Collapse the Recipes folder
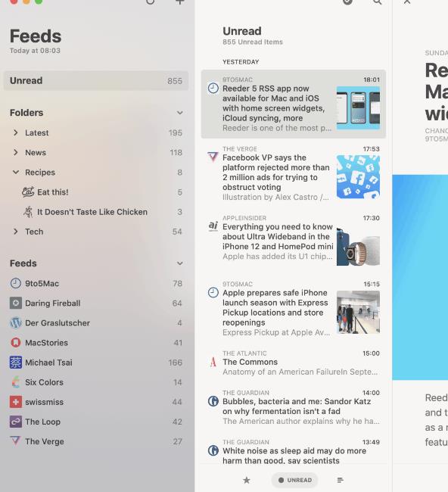Image resolution: width=448 pixels, height=492 pixels. (16, 173)
